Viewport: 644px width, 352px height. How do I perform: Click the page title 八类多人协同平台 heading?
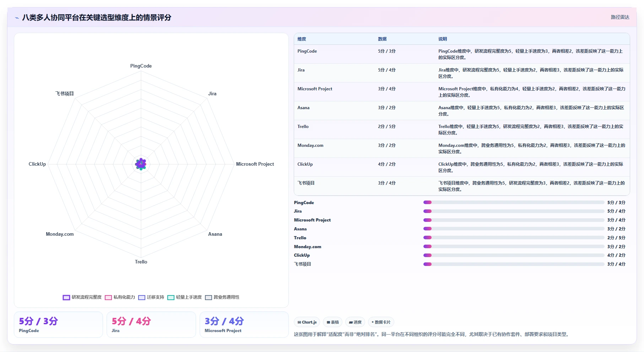[97, 17]
